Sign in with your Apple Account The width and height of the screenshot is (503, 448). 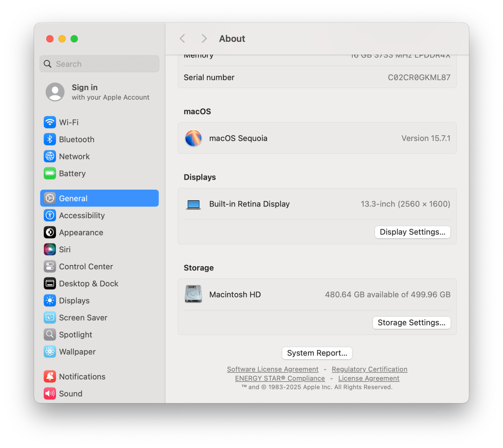click(99, 92)
